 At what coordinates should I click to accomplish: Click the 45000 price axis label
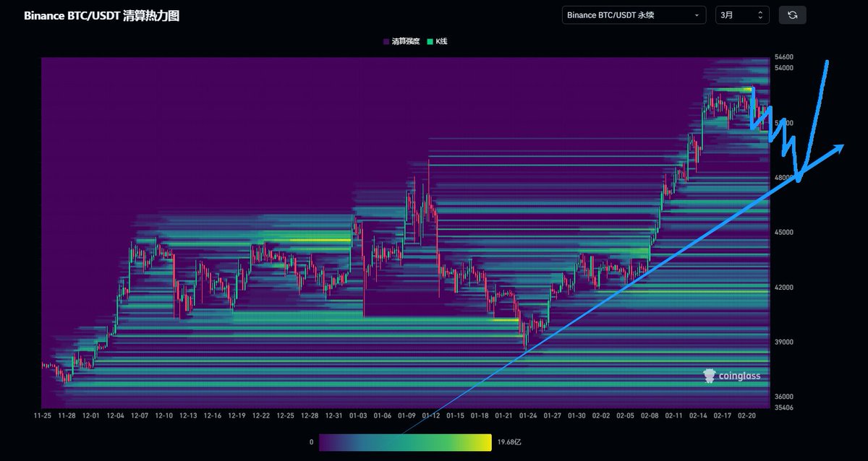[x=784, y=233]
